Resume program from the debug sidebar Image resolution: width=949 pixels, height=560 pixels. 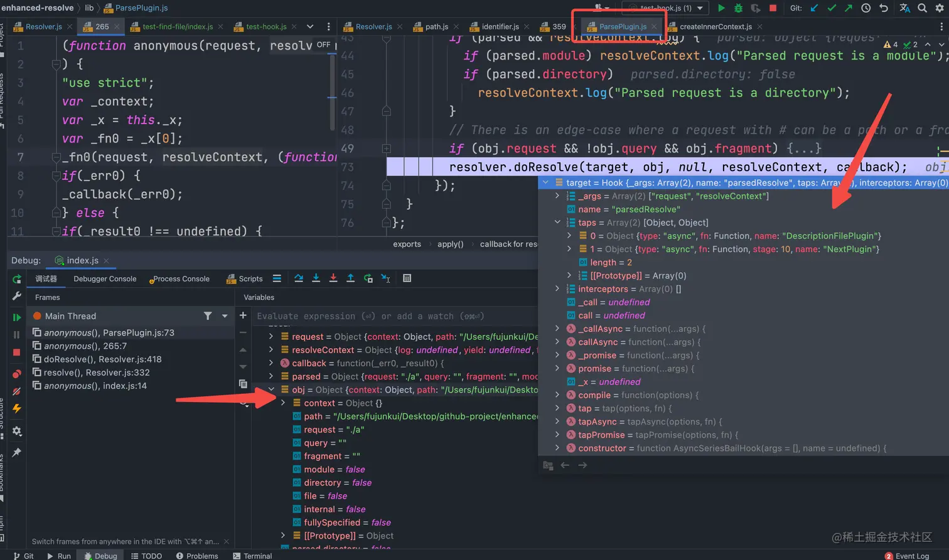[17, 317]
